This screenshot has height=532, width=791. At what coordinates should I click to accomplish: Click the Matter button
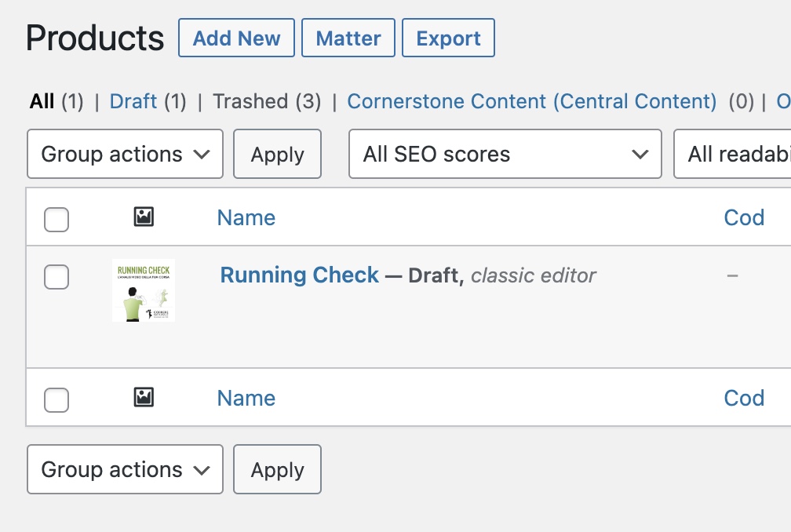pyautogui.click(x=348, y=38)
